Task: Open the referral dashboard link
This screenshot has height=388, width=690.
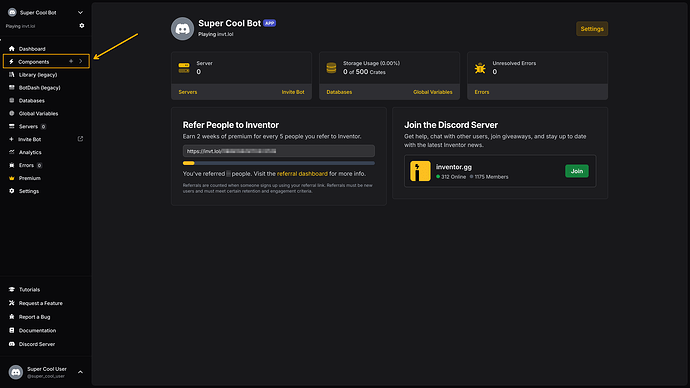Action: [x=302, y=174]
